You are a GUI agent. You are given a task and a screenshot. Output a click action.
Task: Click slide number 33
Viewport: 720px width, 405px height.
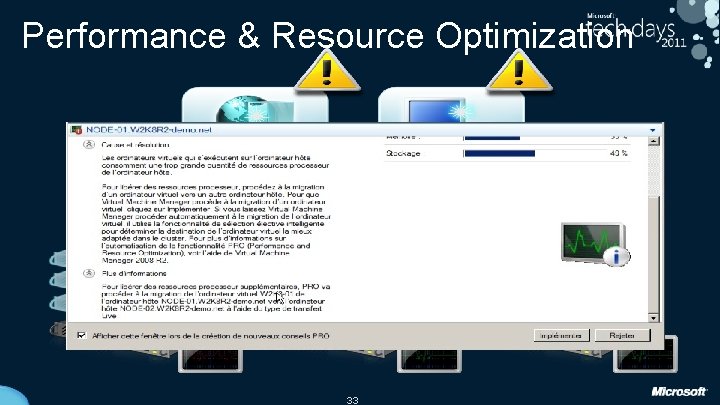(352, 400)
